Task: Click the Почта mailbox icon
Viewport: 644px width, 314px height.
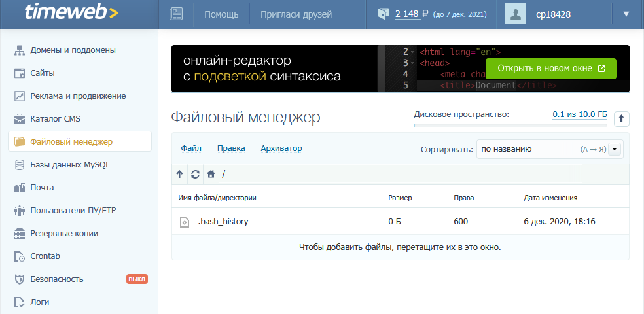Action: click(x=19, y=188)
